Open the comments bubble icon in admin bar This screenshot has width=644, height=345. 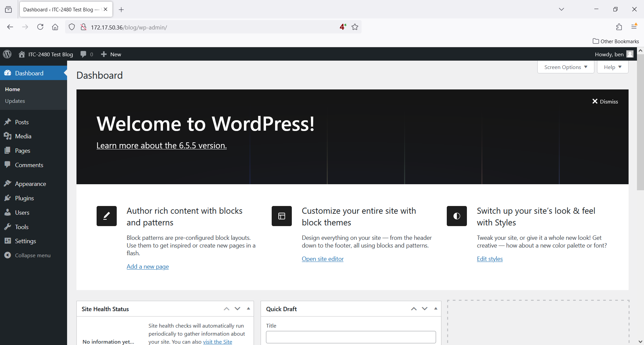click(84, 54)
